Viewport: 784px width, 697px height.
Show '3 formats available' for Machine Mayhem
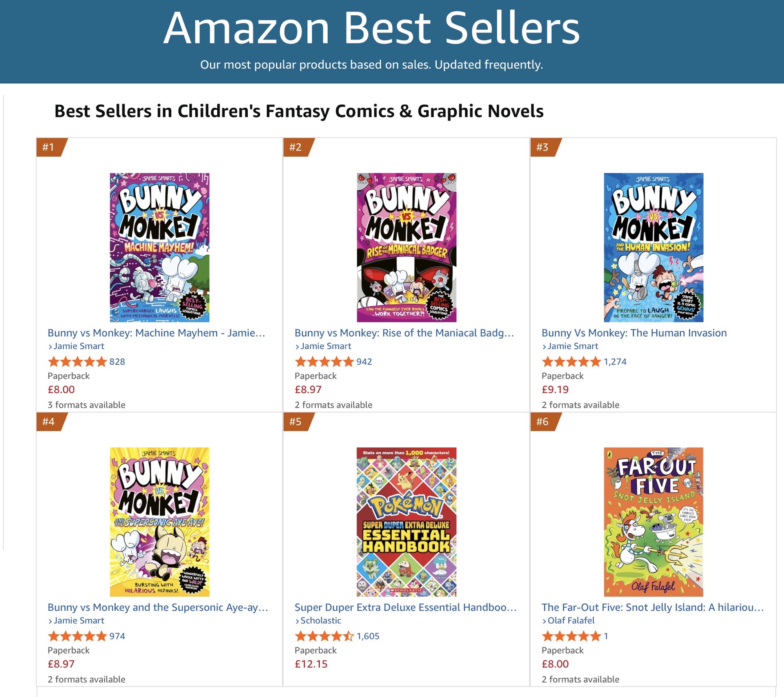(x=87, y=405)
